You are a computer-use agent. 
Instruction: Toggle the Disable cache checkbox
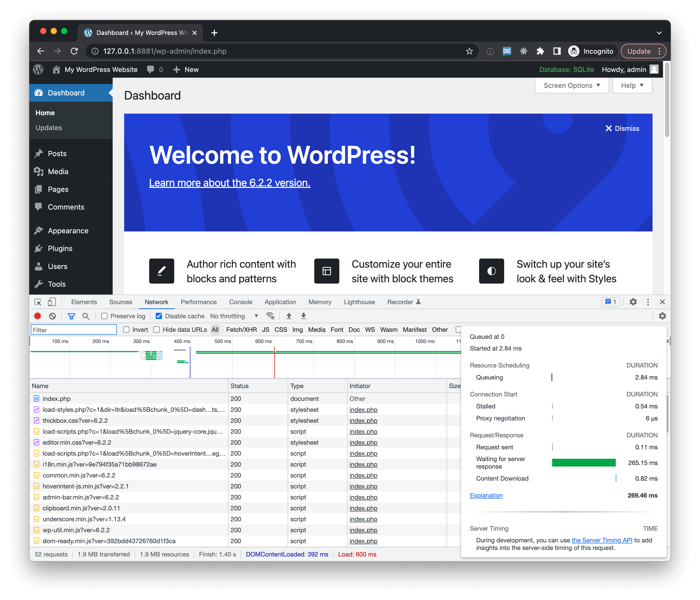tap(157, 316)
